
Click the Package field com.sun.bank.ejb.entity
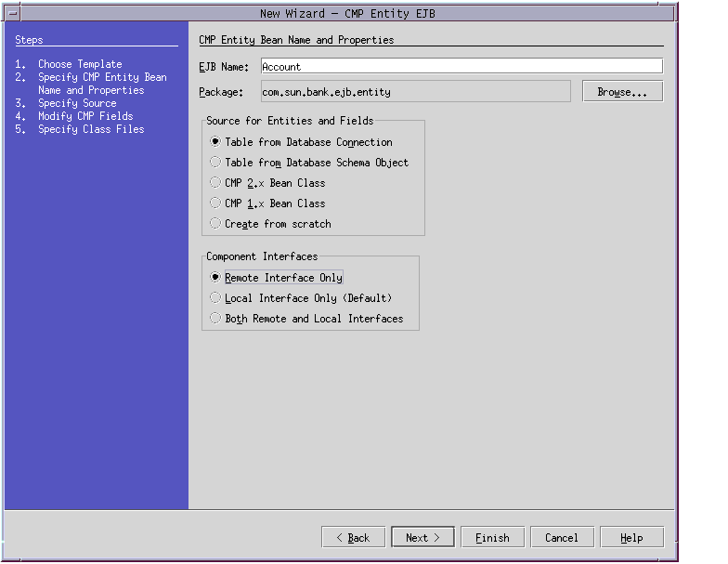416,91
